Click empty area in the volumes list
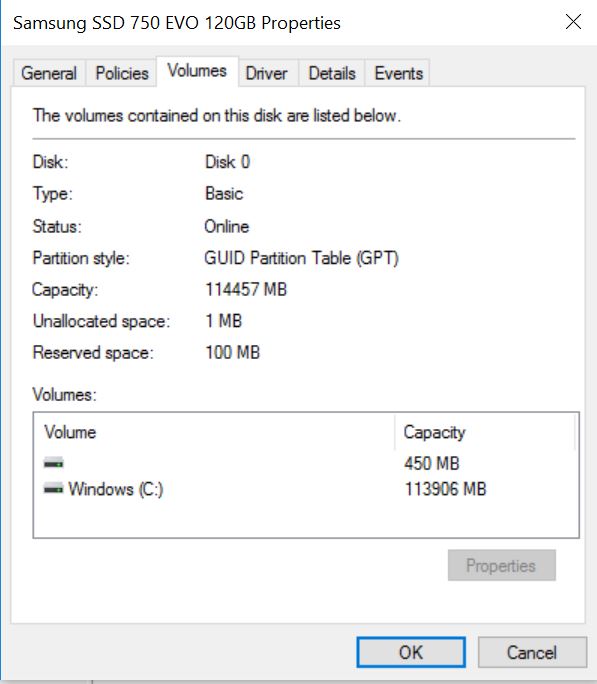 pos(305,519)
